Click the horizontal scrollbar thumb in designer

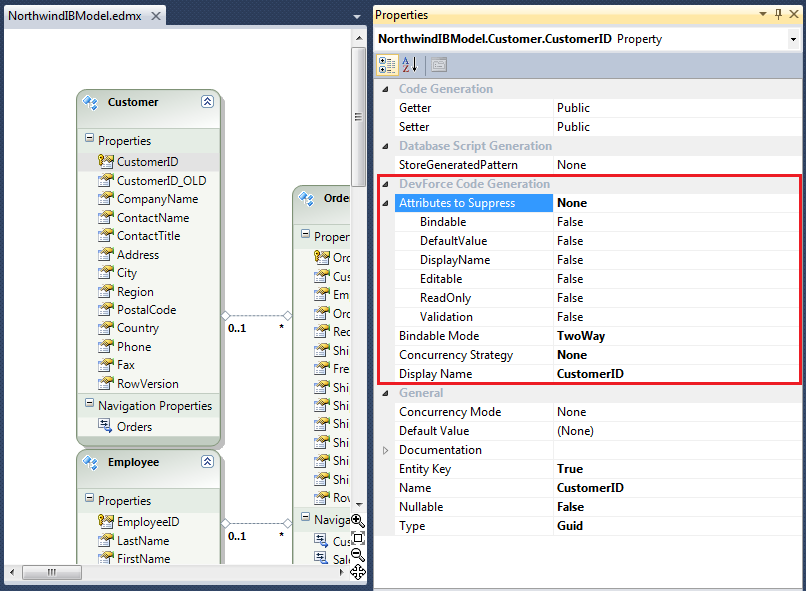52,572
